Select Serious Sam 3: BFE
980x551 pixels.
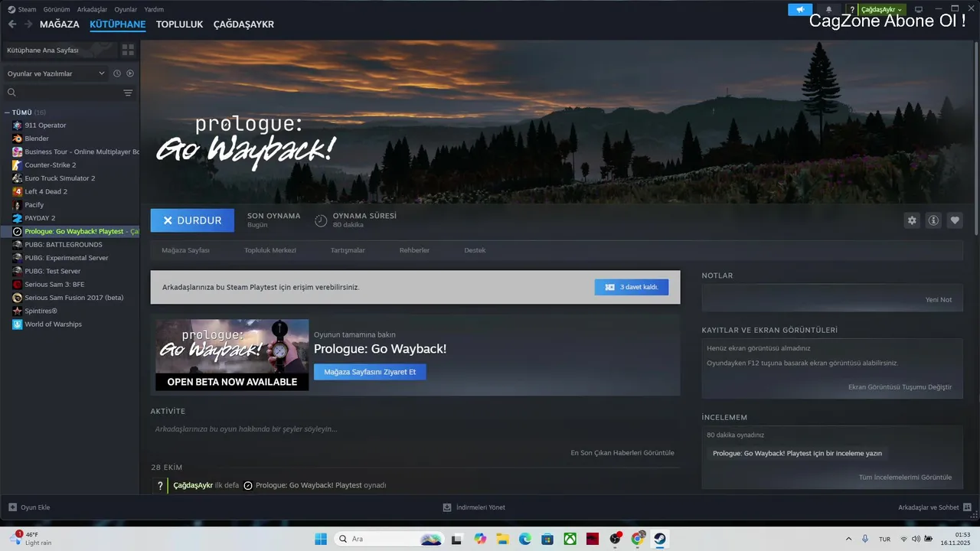(x=54, y=285)
